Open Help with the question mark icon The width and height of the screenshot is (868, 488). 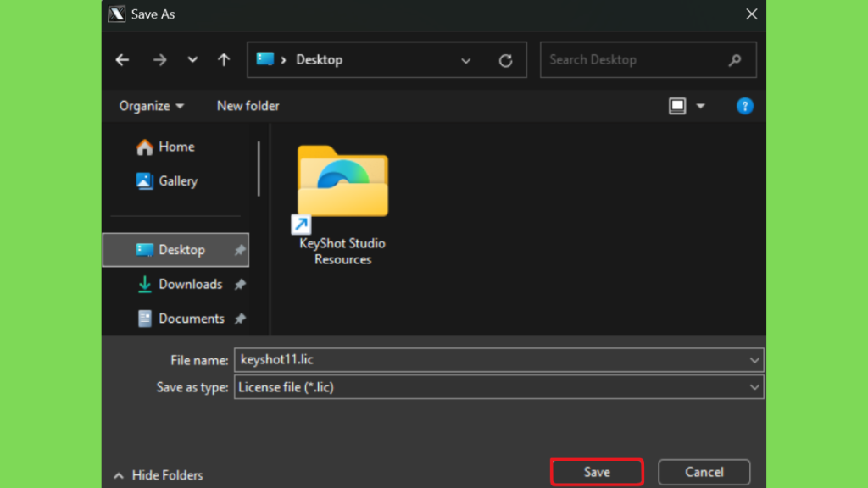point(744,106)
